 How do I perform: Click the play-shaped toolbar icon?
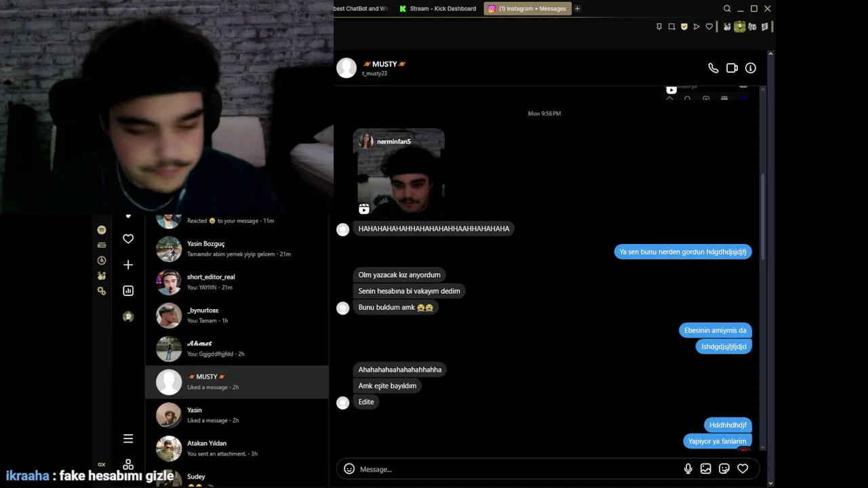click(x=696, y=26)
